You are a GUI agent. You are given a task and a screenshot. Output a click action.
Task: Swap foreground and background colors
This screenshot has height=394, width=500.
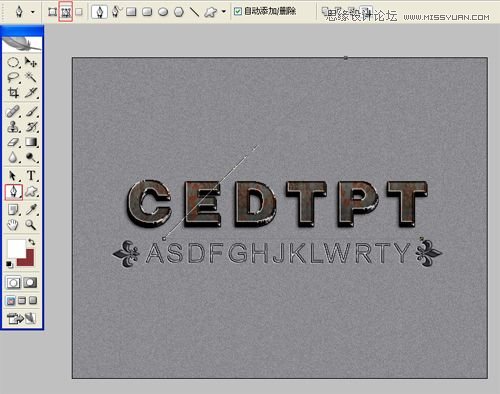(31, 242)
